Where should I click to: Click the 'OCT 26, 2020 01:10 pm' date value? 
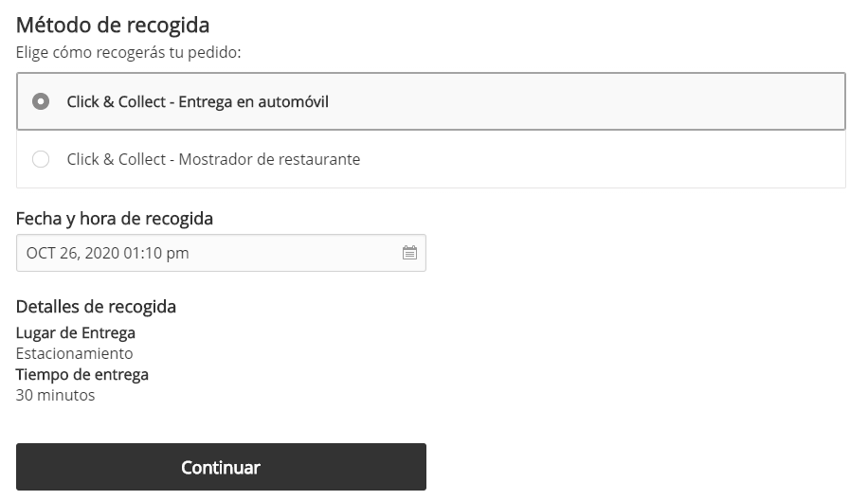108,253
